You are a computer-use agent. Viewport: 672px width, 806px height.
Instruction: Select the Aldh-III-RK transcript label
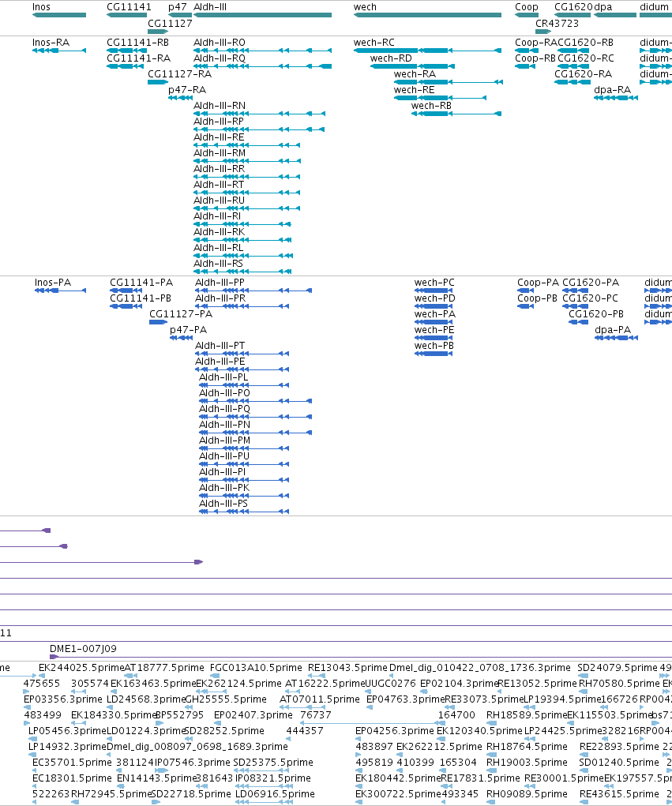click(x=219, y=232)
